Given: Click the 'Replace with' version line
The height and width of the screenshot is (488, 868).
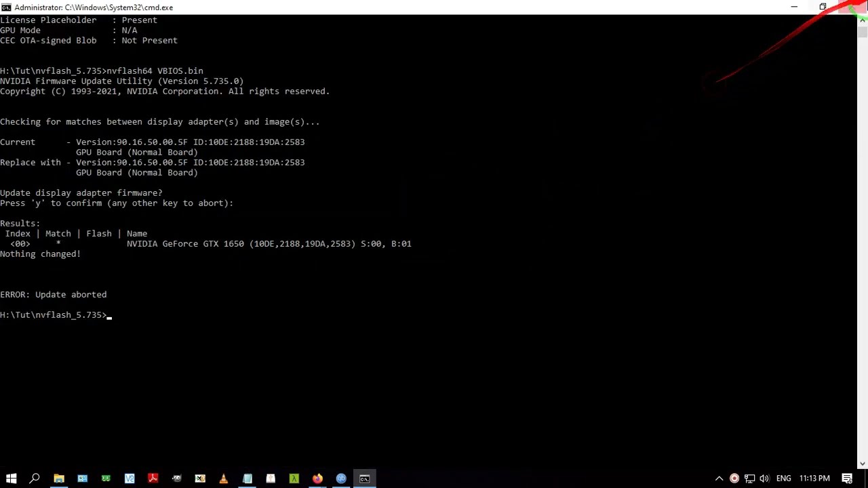Looking at the screenshot, I should (x=153, y=162).
